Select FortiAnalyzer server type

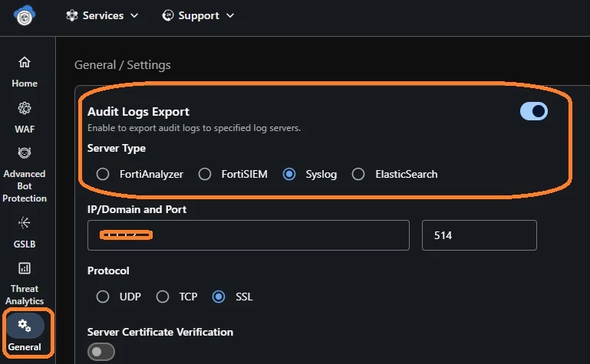point(102,174)
